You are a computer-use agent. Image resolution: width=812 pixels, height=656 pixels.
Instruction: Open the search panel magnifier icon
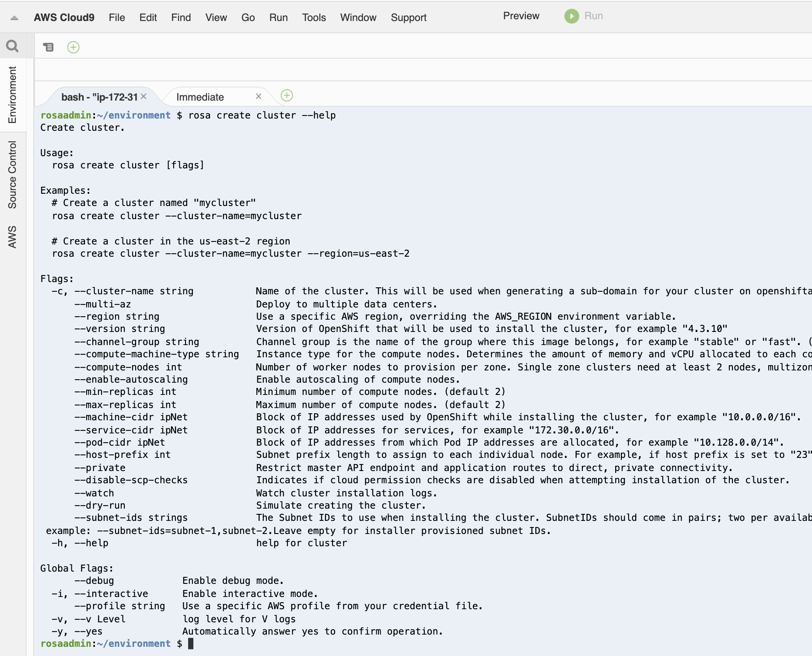(x=13, y=46)
